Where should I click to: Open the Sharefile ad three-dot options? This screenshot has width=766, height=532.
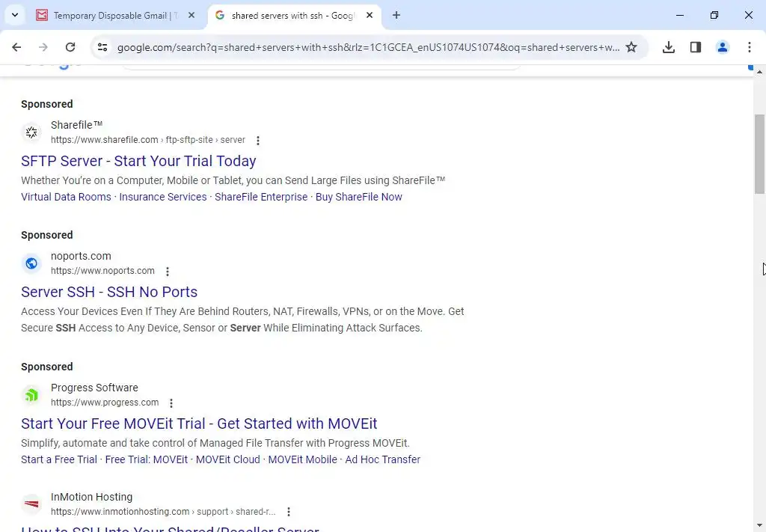pos(258,140)
